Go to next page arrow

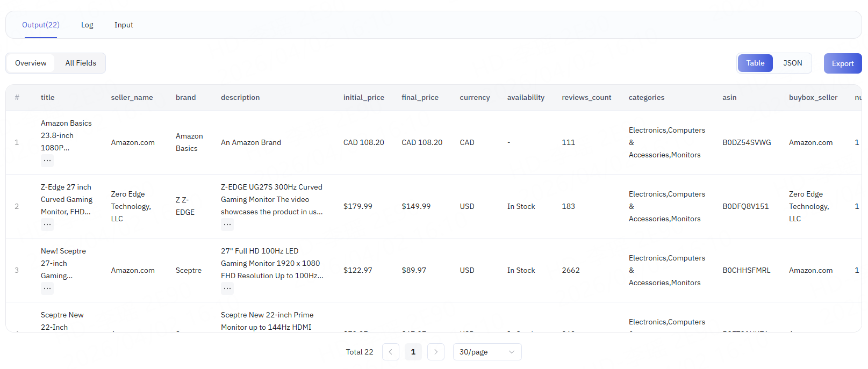click(x=436, y=352)
